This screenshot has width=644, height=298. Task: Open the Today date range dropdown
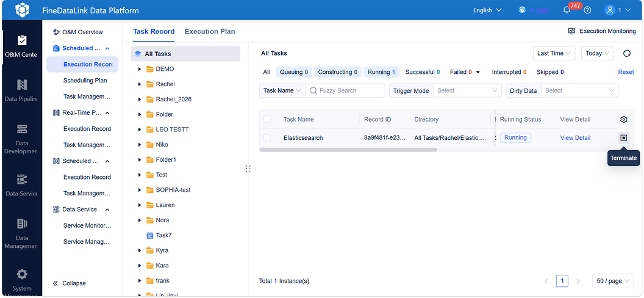pos(598,54)
